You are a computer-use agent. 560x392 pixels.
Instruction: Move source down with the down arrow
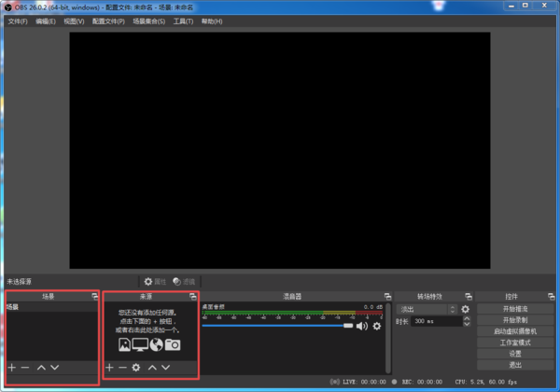pyautogui.click(x=166, y=368)
